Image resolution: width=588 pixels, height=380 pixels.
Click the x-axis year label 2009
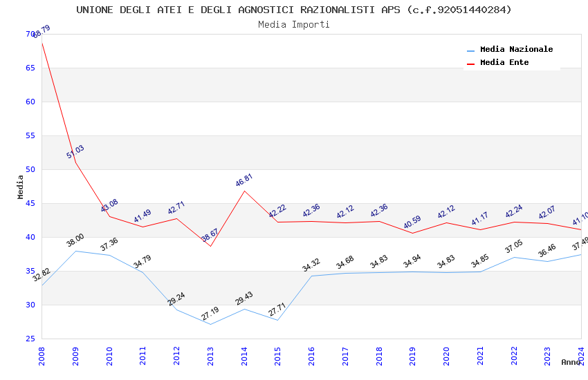coord(75,356)
